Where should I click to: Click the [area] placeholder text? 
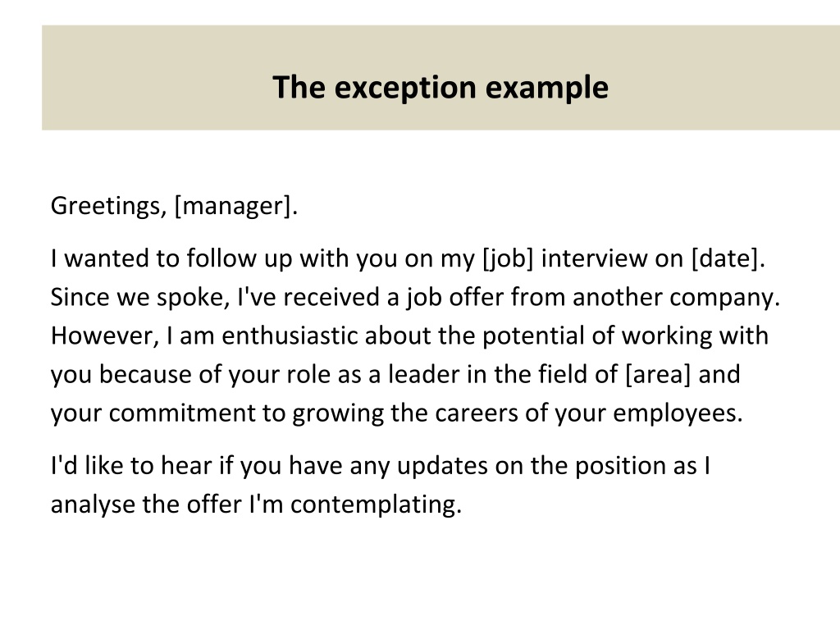tap(659, 374)
